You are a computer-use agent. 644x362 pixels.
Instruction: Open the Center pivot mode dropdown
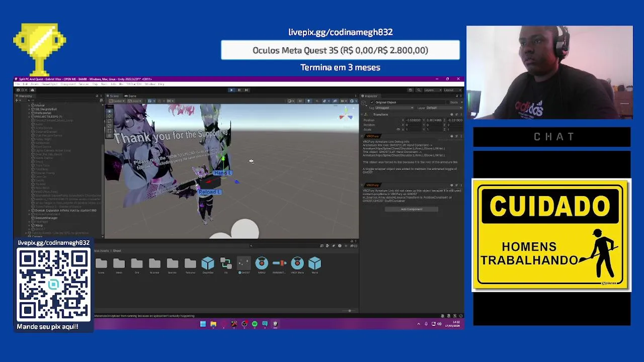pyautogui.click(x=117, y=101)
